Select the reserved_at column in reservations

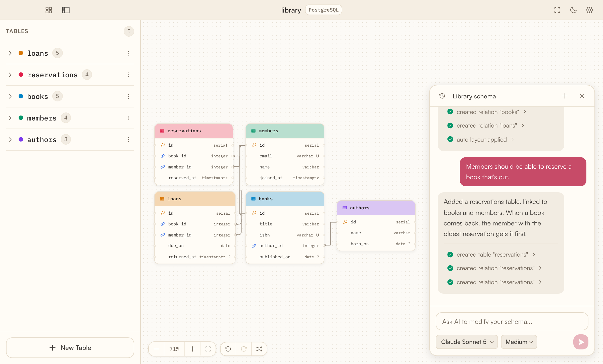click(194, 178)
